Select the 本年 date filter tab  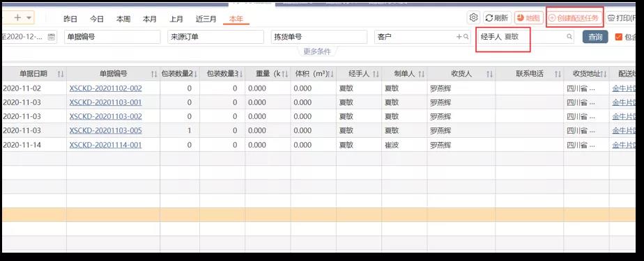(x=236, y=19)
